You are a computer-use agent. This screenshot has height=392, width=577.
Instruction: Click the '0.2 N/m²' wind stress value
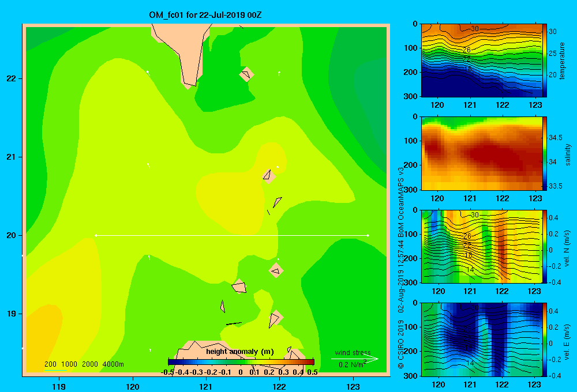pos(353,364)
